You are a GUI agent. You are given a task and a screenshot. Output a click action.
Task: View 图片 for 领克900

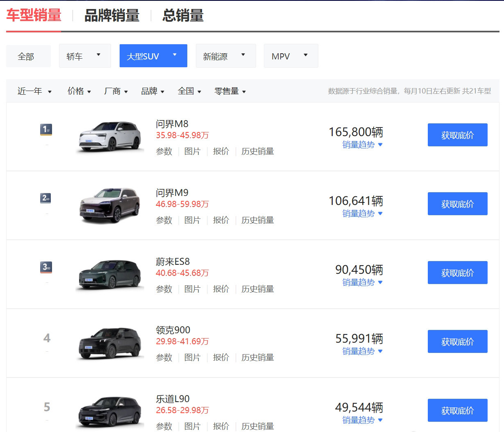pos(193,357)
